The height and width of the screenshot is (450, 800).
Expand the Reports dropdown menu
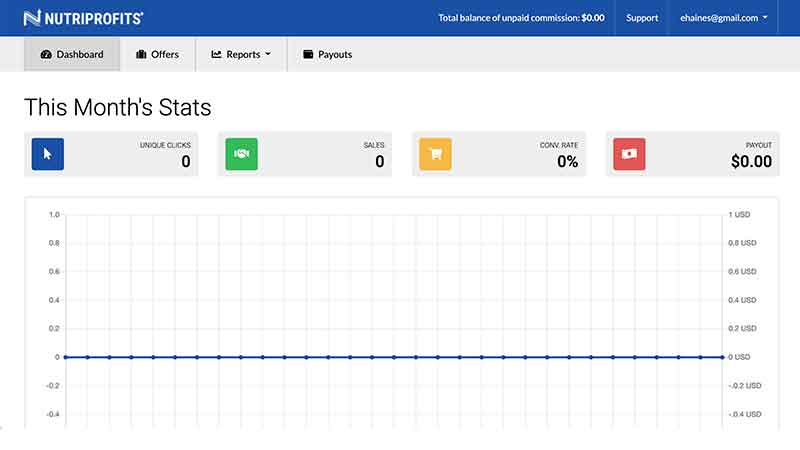tap(241, 54)
